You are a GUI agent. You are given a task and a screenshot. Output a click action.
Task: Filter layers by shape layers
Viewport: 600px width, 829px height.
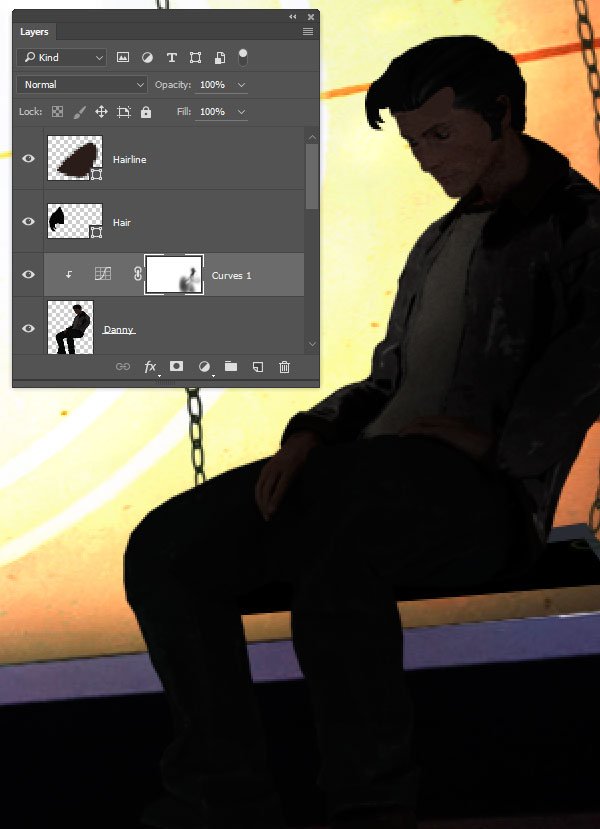196,58
